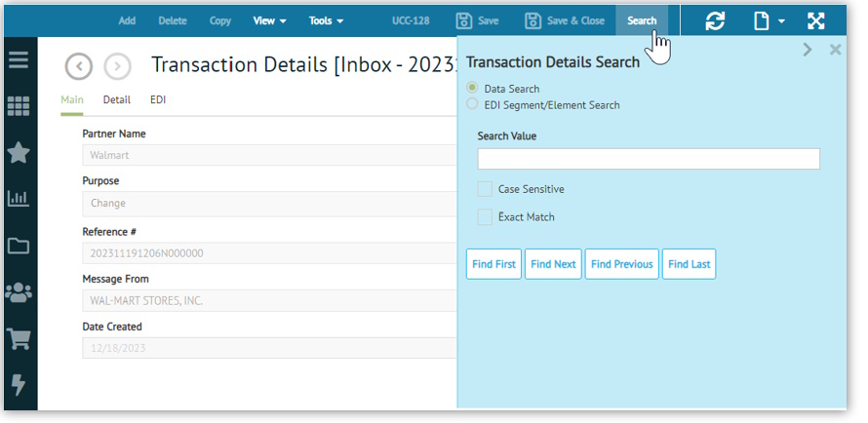
Task: Go to previous transaction arrow
Action: 79,66
